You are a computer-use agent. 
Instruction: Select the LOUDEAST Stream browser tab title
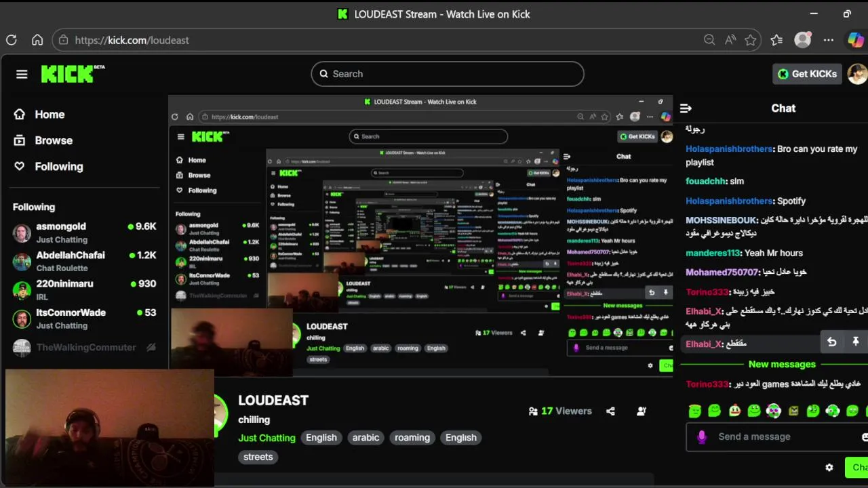442,14
